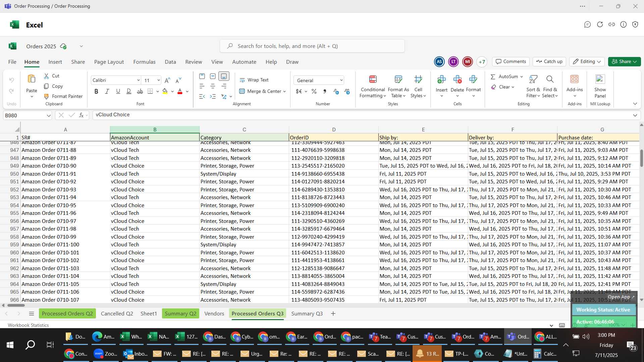This screenshot has height=362, width=644.
Task: Click the double underline icon
Action: [129, 91]
